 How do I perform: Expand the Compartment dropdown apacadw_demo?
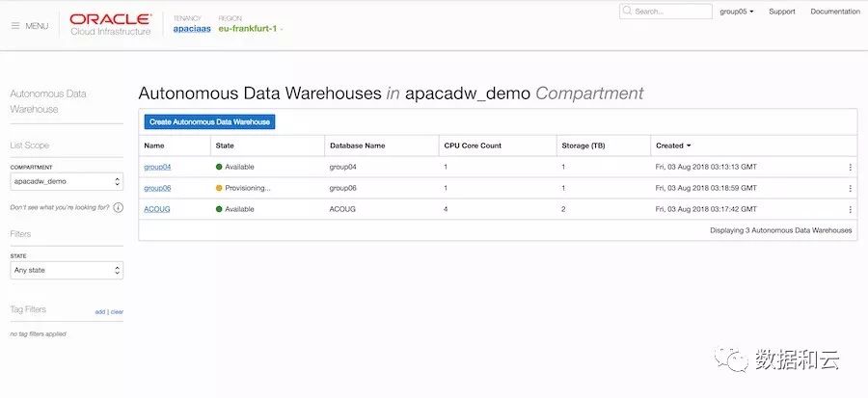pyautogui.click(x=67, y=181)
